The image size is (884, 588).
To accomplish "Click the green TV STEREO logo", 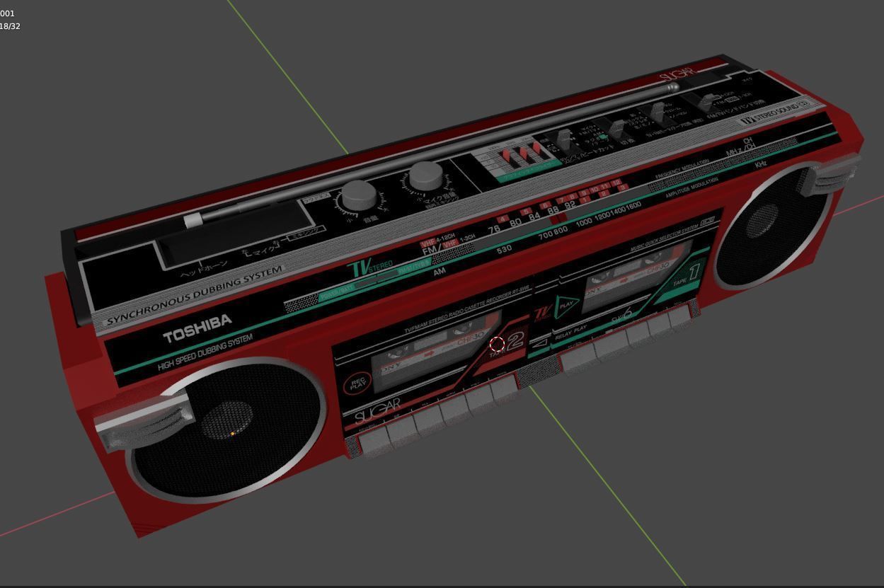I will pyautogui.click(x=371, y=269).
